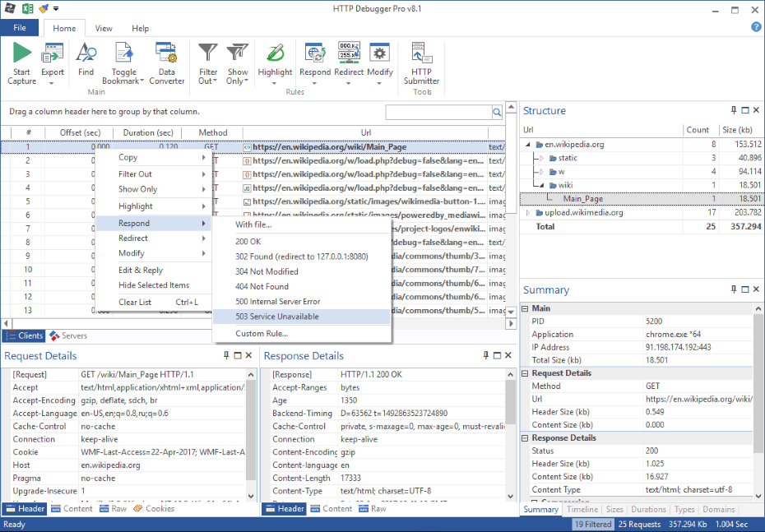Click the search magnifier icon in grid

point(497,112)
